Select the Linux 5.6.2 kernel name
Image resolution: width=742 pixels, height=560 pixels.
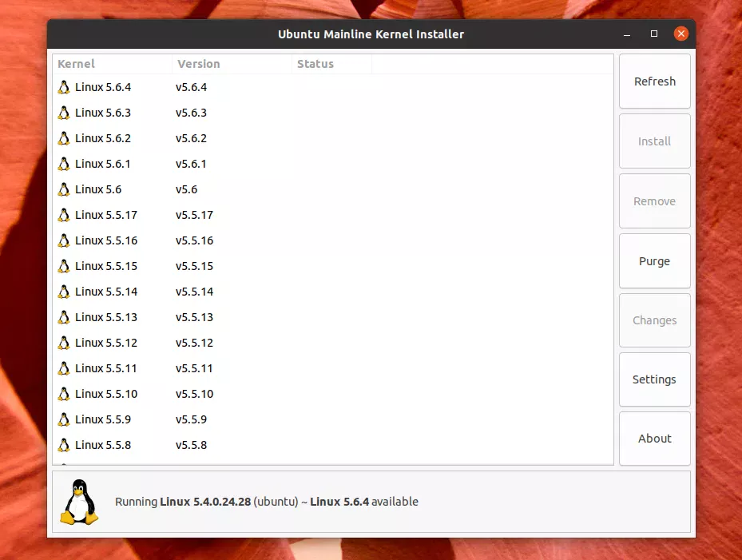(103, 138)
